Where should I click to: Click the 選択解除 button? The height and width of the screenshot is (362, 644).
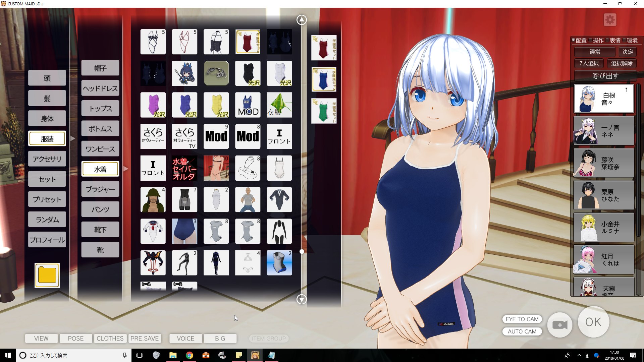click(x=622, y=63)
